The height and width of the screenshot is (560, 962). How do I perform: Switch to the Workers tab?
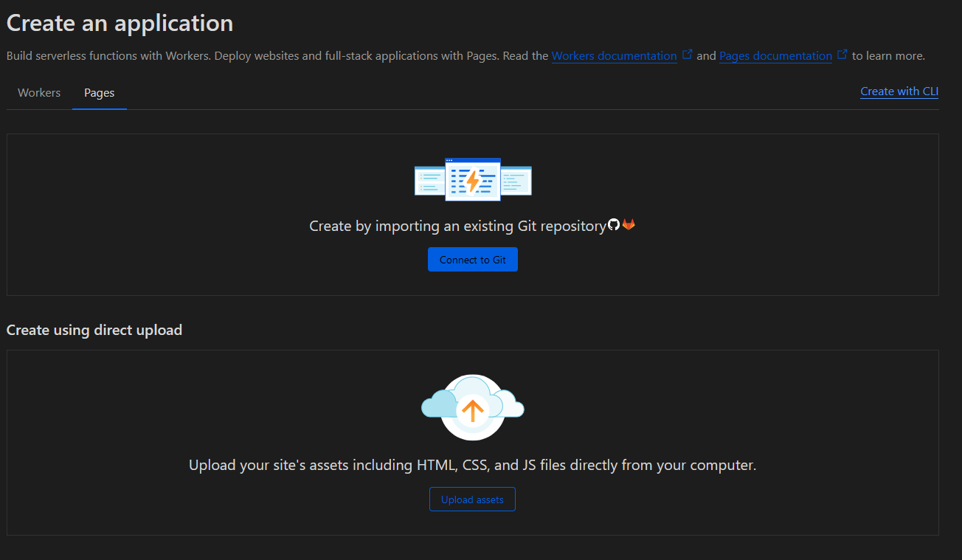(x=38, y=92)
